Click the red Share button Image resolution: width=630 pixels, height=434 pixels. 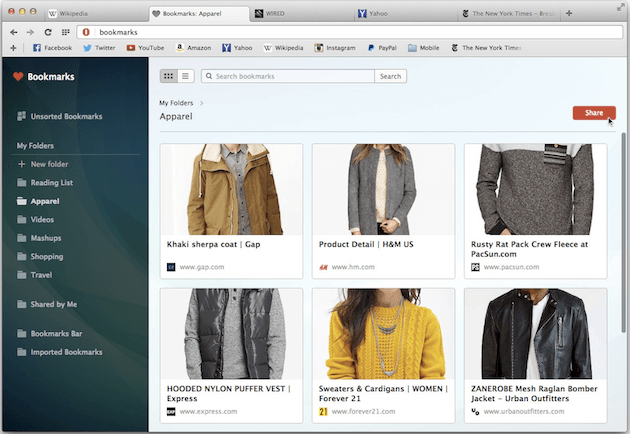point(593,113)
